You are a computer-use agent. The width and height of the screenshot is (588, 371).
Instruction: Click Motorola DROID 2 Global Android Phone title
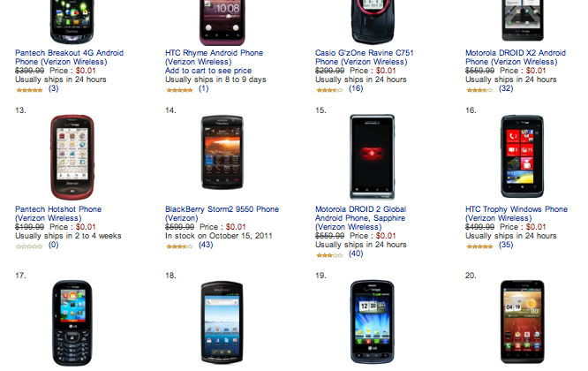click(x=361, y=218)
